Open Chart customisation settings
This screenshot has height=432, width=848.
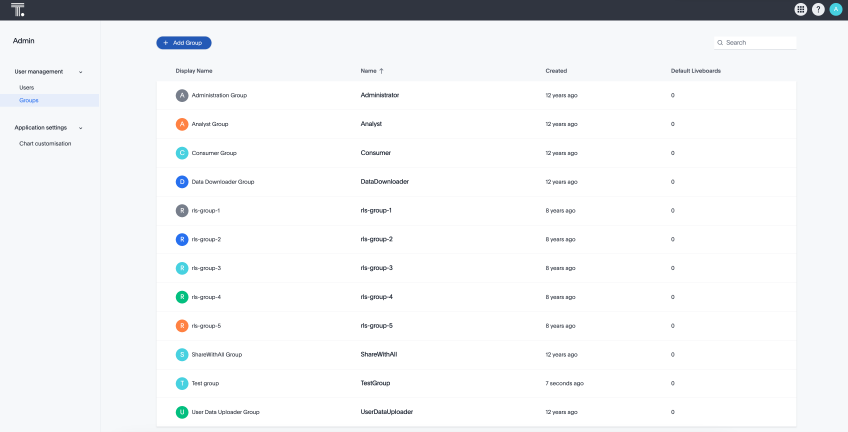click(x=45, y=144)
